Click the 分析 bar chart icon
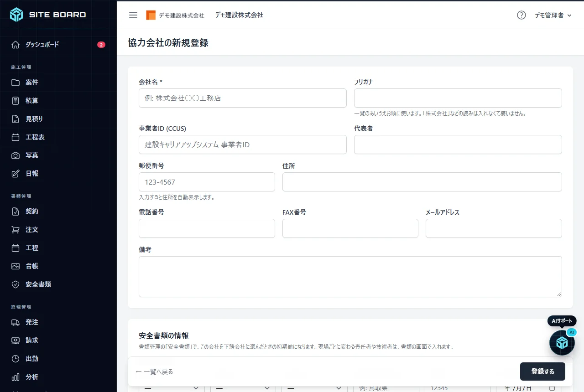Image resolution: width=584 pixels, height=392 pixels. click(x=16, y=377)
